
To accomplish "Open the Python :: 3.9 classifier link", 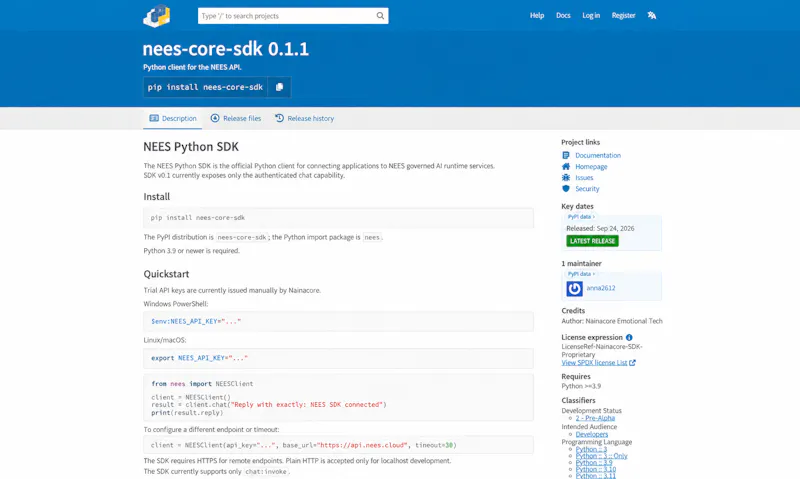I will coord(594,463).
